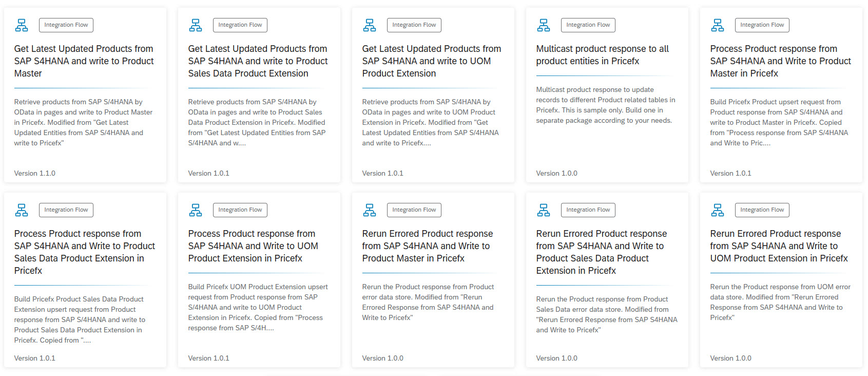Open "Rerun Errored Product response... UOM Product Extension" title
Image resolution: width=868 pixels, height=376 pixels.
pyautogui.click(x=779, y=246)
